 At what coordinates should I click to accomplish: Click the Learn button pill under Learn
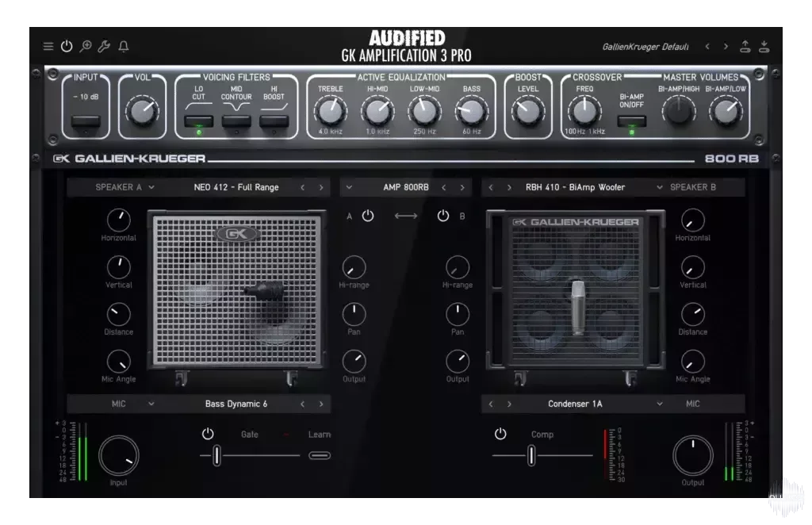(x=320, y=456)
